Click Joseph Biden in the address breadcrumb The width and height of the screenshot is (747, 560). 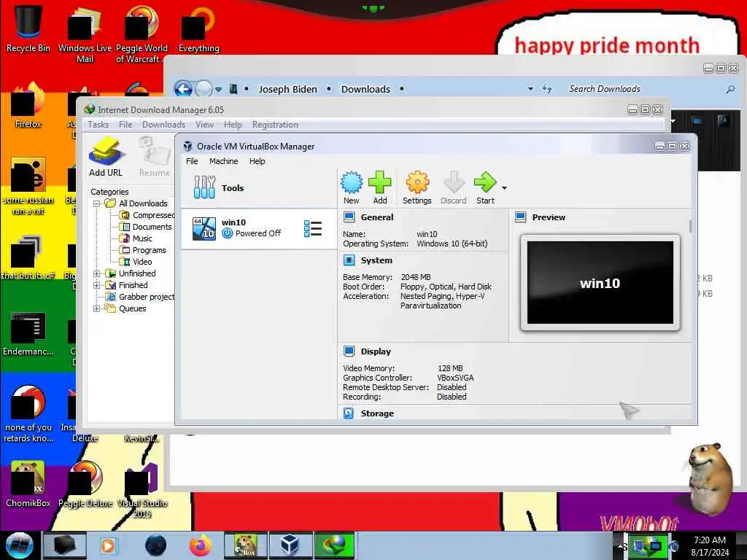click(x=287, y=89)
